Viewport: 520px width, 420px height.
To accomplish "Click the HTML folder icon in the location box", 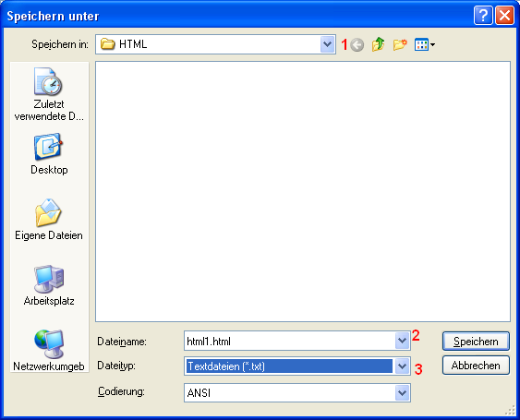I will coord(108,44).
